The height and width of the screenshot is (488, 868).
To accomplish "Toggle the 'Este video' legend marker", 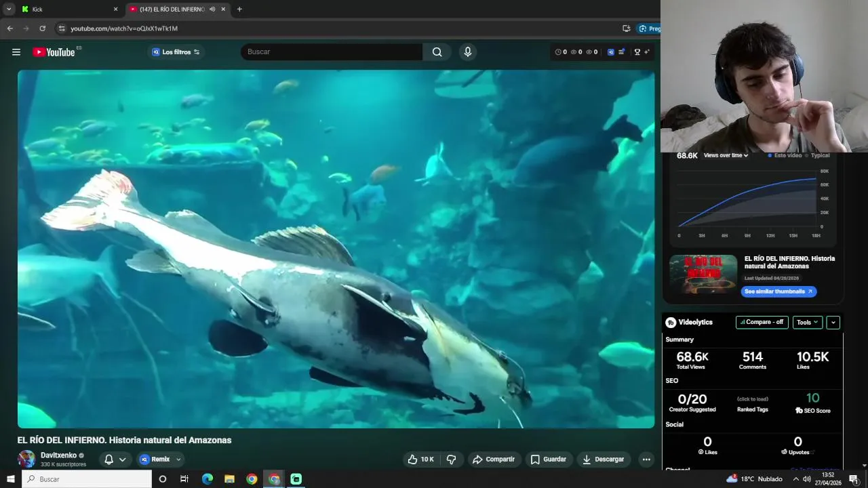I will point(770,156).
